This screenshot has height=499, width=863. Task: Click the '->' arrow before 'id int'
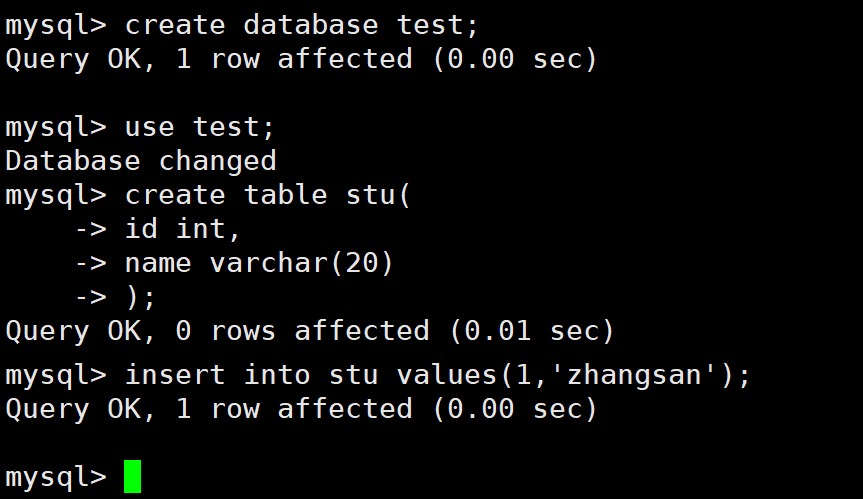91,229
